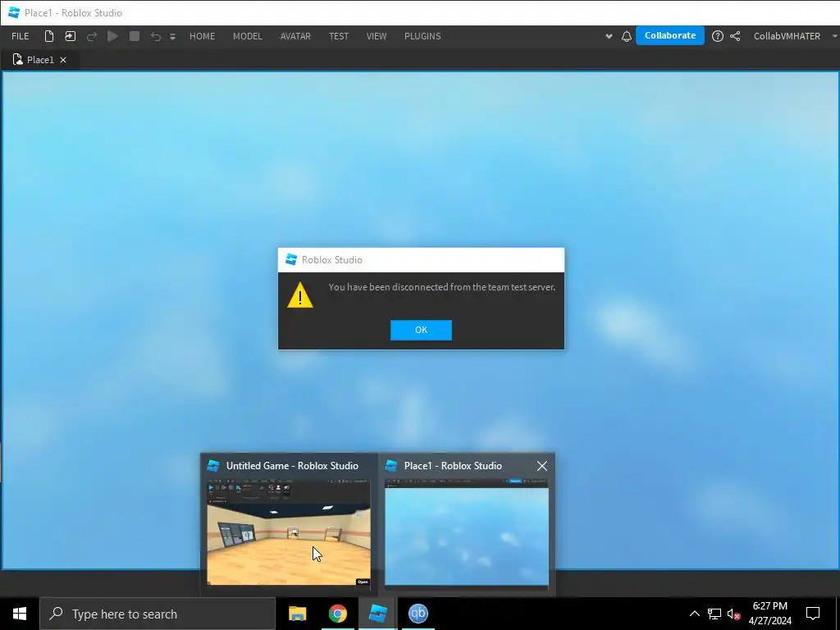
Task: Switch to the VIEW ribbon tab
Action: coord(377,36)
